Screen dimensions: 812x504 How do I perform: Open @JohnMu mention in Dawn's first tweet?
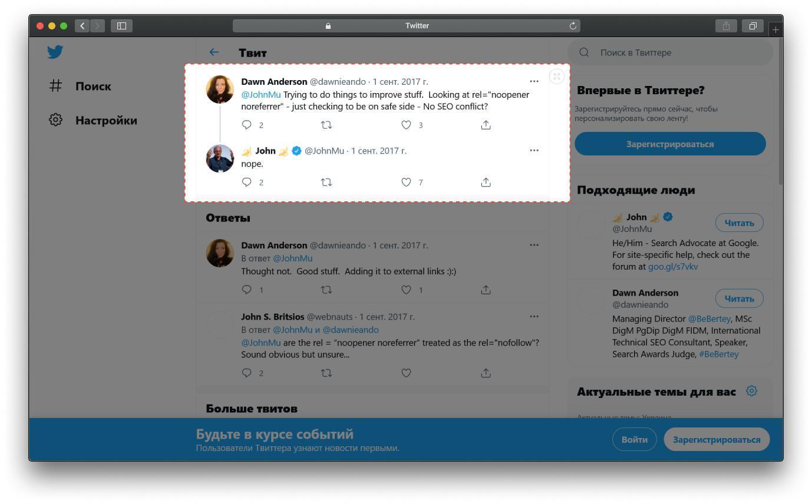pyautogui.click(x=261, y=94)
